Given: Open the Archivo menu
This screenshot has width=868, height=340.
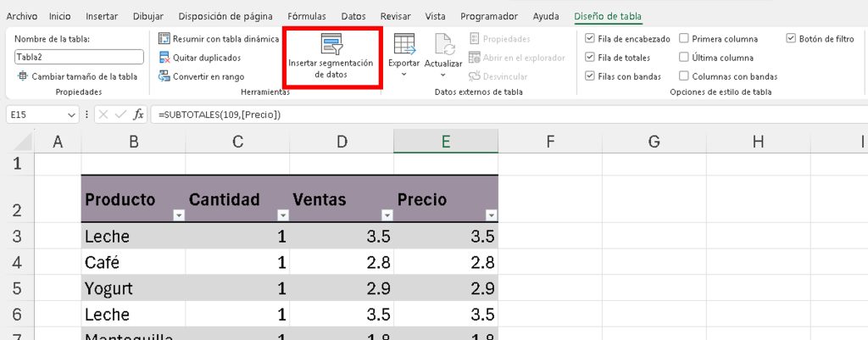Looking at the screenshot, I should (22, 16).
